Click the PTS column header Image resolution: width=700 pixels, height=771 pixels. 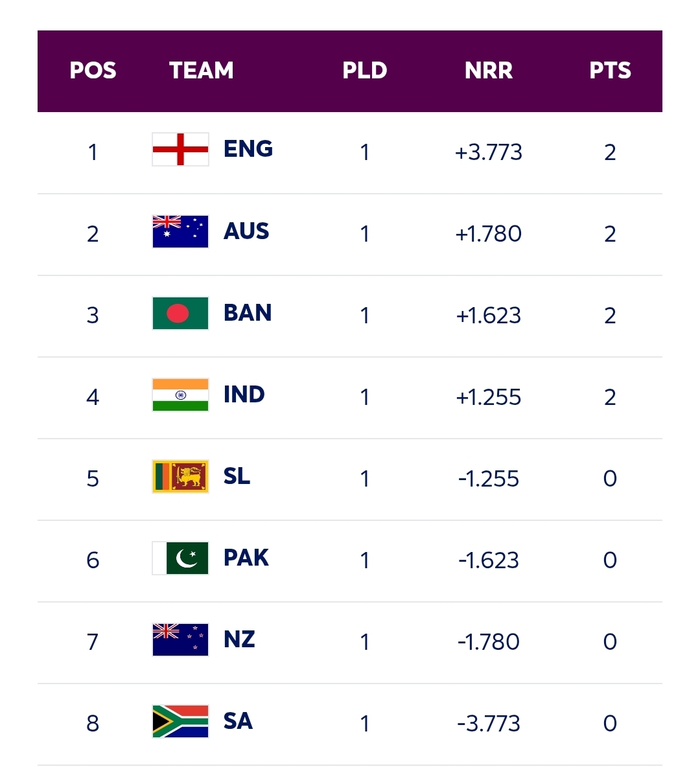pos(610,71)
